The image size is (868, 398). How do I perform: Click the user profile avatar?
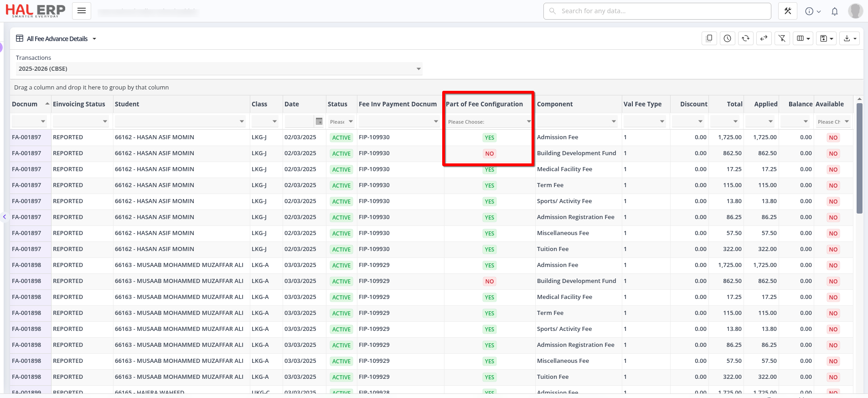point(855,11)
